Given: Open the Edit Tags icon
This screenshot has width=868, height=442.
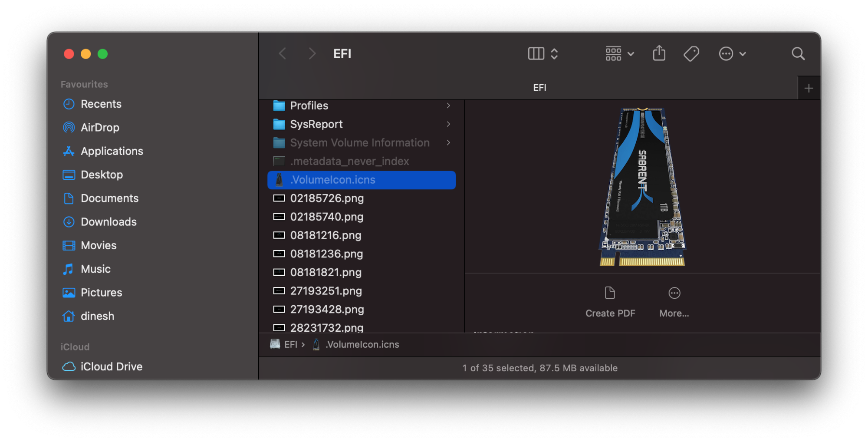Looking at the screenshot, I should (x=691, y=54).
